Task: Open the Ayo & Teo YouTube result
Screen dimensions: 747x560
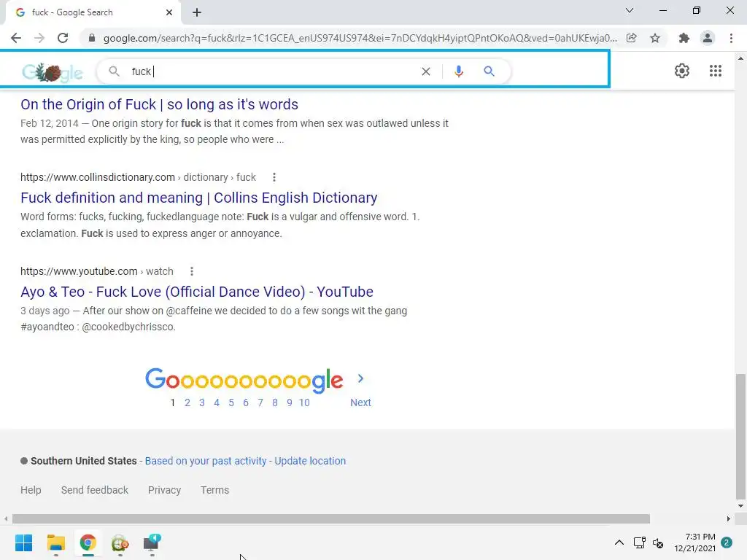Action: 197,292
